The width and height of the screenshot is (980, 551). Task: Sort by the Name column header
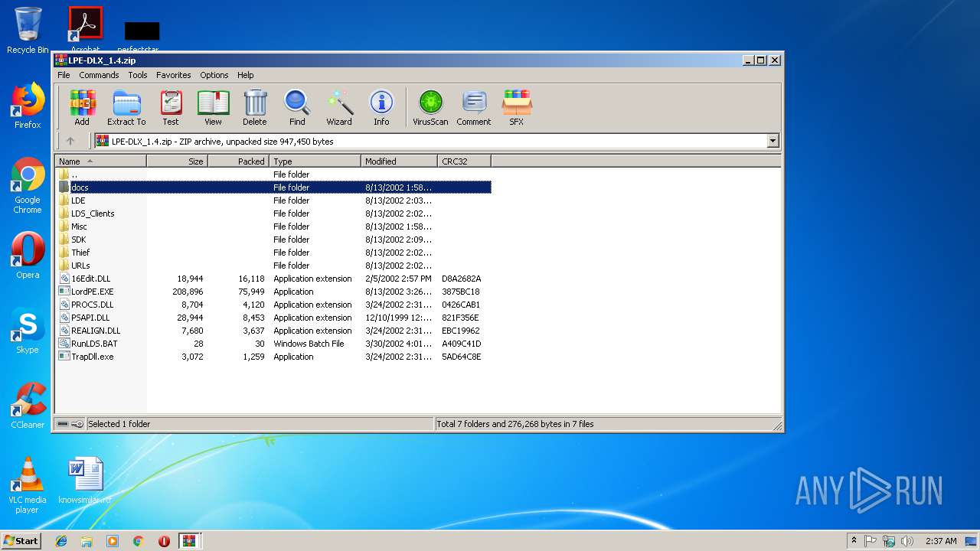tap(100, 161)
